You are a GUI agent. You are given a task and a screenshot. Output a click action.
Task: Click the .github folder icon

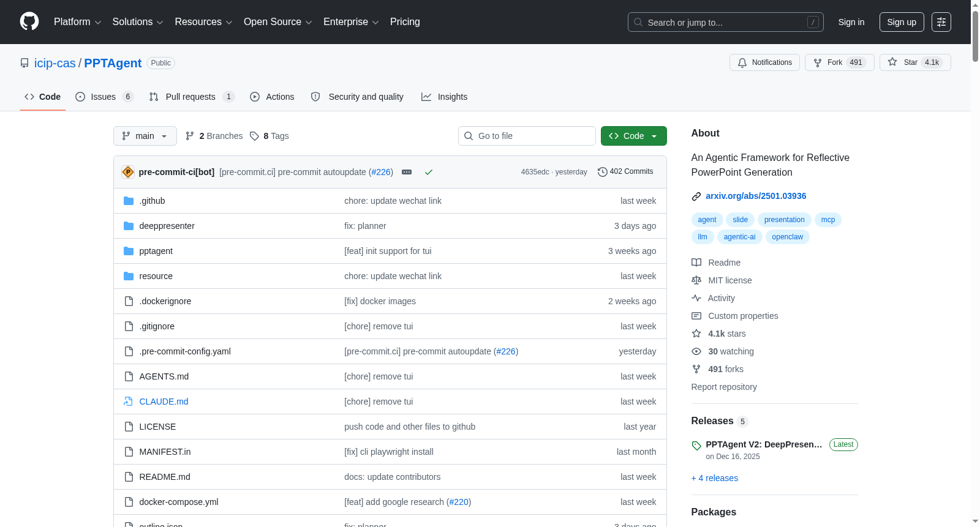click(129, 201)
